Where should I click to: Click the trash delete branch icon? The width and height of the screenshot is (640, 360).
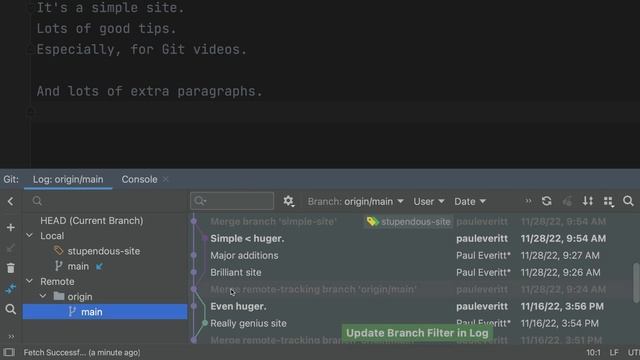pyautogui.click(x=11, y=268)
